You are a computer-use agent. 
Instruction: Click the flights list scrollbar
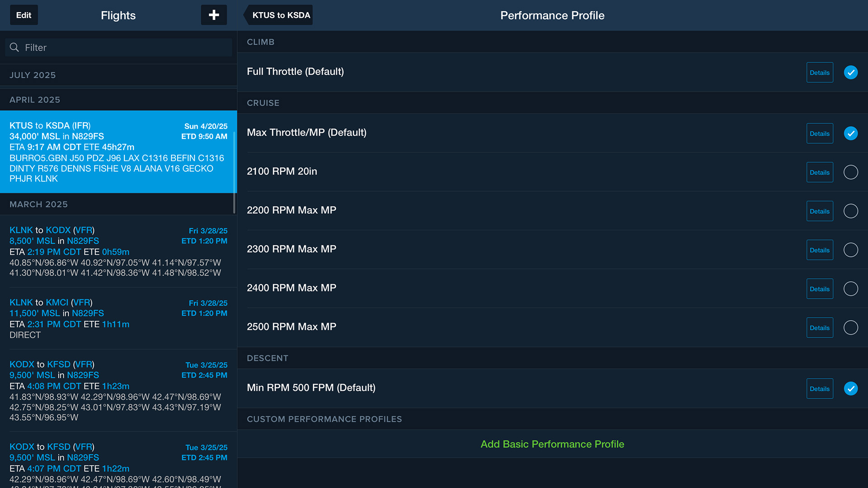point(234,172)
